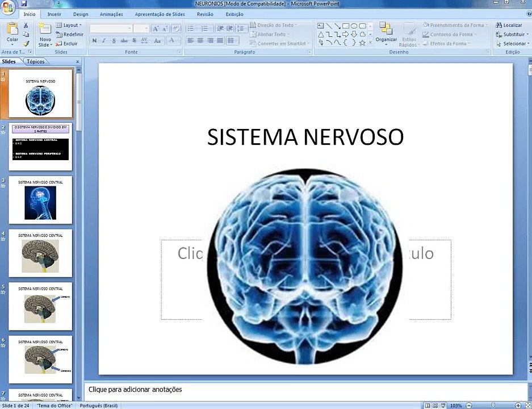
Task: Open the Substituir dropdown
Action: pyautogui.click(x=512, y=34)
